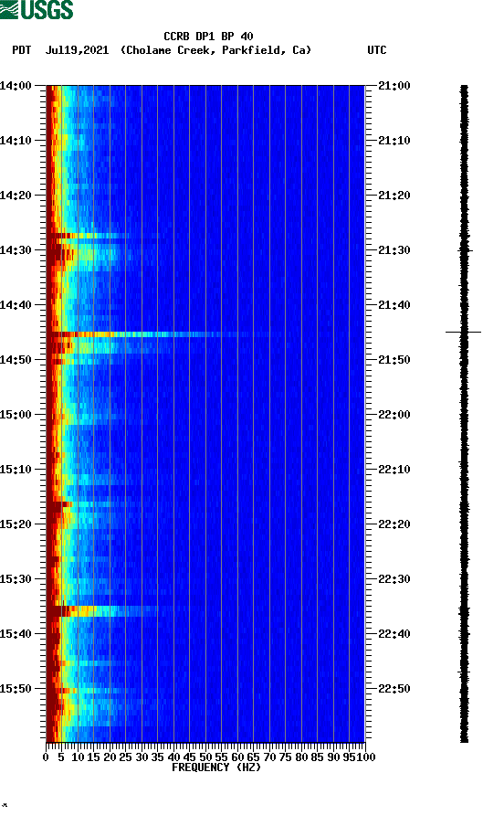The width and height of the screenshot is (504, 815).
Task: Click the '14:00' PDT time label
Action: click(x=16, y=86)
